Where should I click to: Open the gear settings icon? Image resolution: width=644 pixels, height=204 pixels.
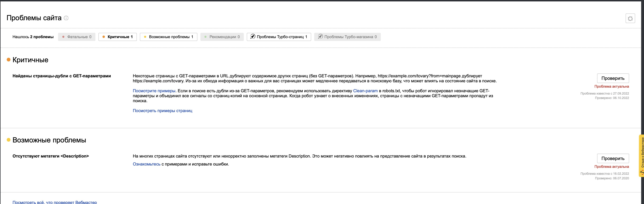point(630,18)
